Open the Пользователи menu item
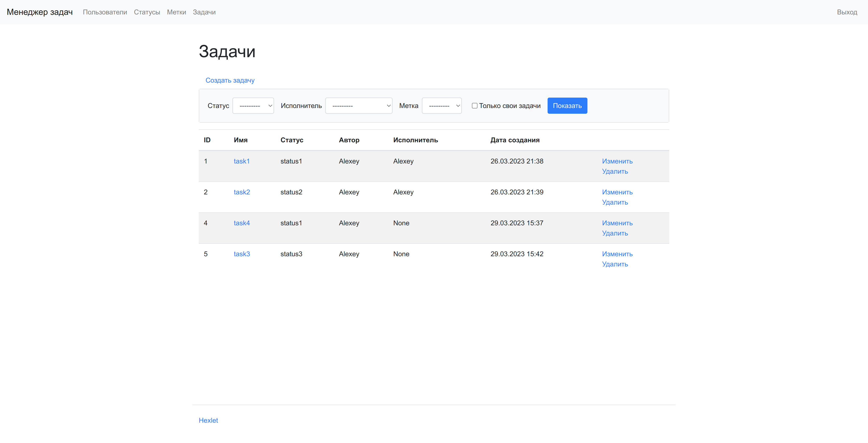Viewport: 868px width, 443px height. pos(105,12)
